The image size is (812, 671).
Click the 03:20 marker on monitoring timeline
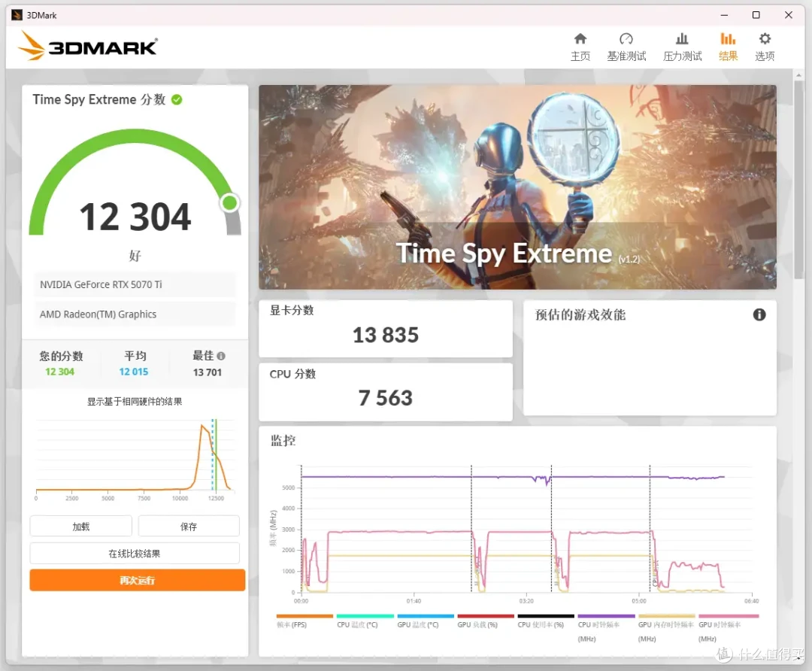pos(526,601)
